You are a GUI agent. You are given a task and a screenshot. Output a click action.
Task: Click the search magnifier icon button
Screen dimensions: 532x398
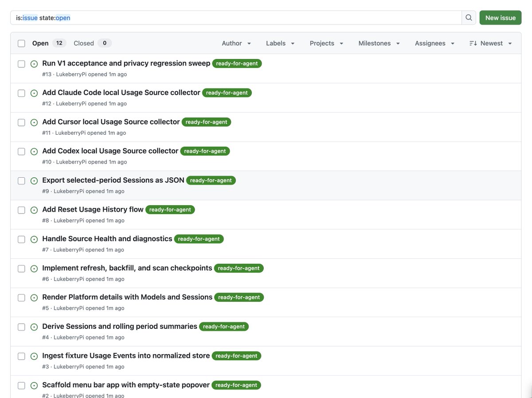pos(469,18)
